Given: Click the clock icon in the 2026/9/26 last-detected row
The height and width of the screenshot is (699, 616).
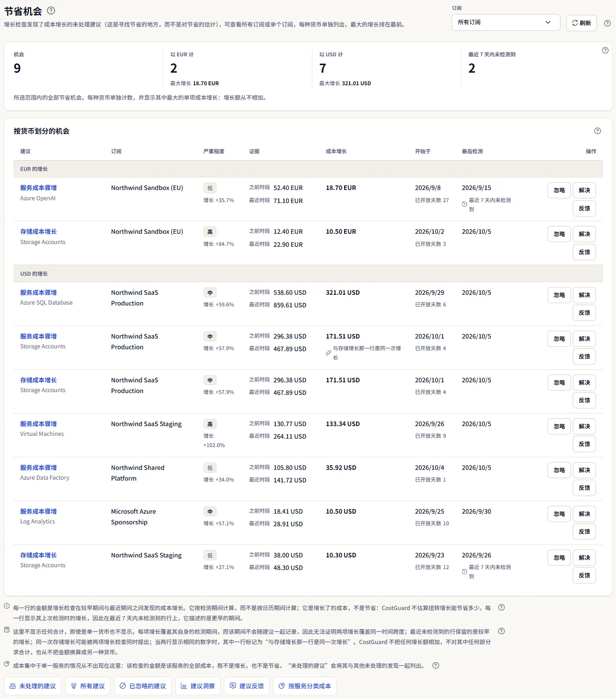Looking at the screenshot, I should (464, 571).
